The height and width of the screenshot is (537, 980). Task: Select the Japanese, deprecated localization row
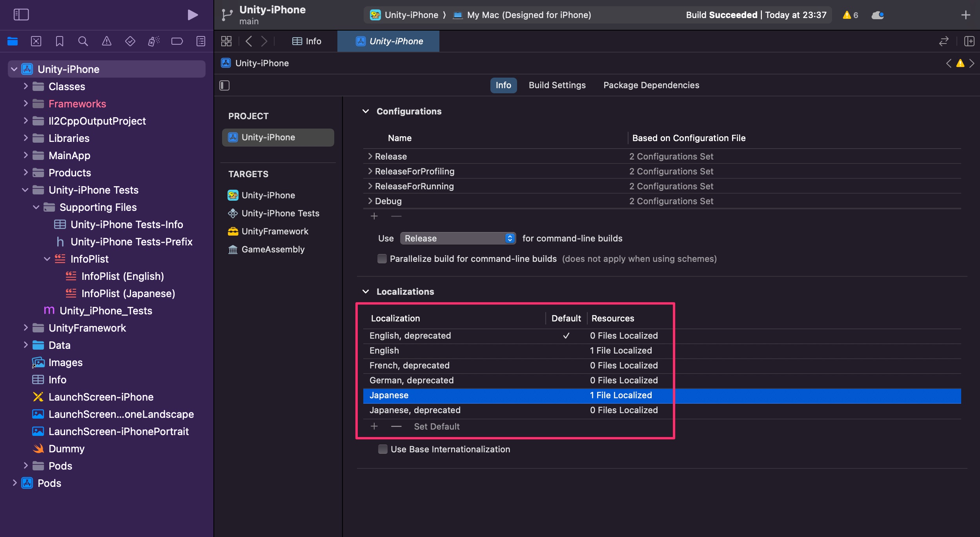tap(662, 410)
